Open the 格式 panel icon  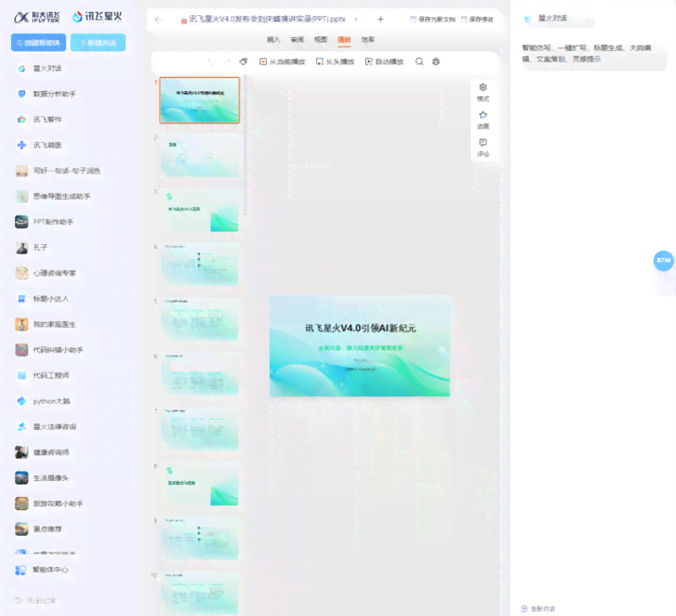pos(482,92)
